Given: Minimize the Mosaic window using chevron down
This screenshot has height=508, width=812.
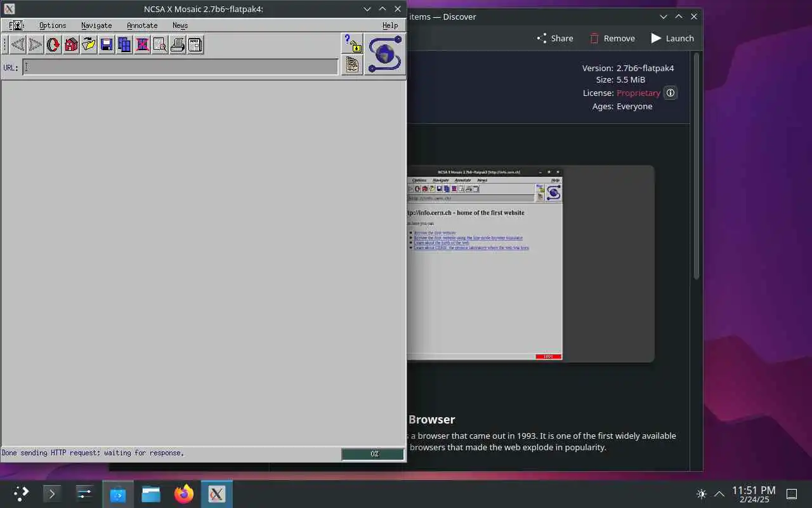Looking at the screenshot, I should [367, 9].
